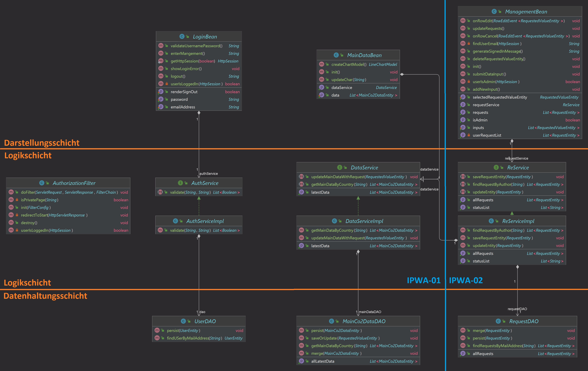Click the interface icon beside DataService
The height and width of the screenshot is (371, 588).
click(x=340, y=168)
